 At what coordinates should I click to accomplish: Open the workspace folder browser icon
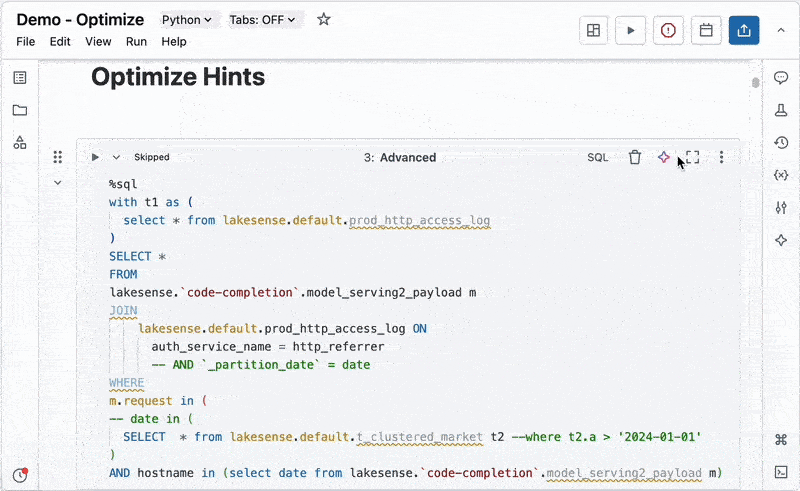pos(20,110)
